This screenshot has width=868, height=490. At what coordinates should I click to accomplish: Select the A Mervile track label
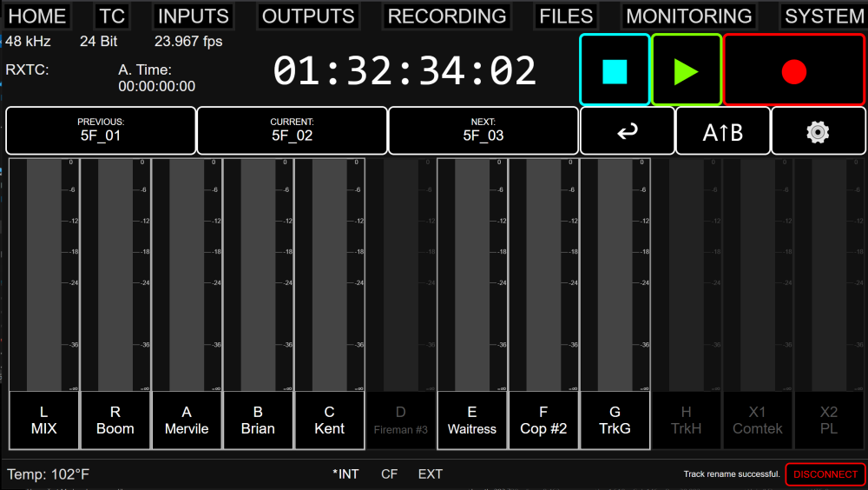(187, 420)
